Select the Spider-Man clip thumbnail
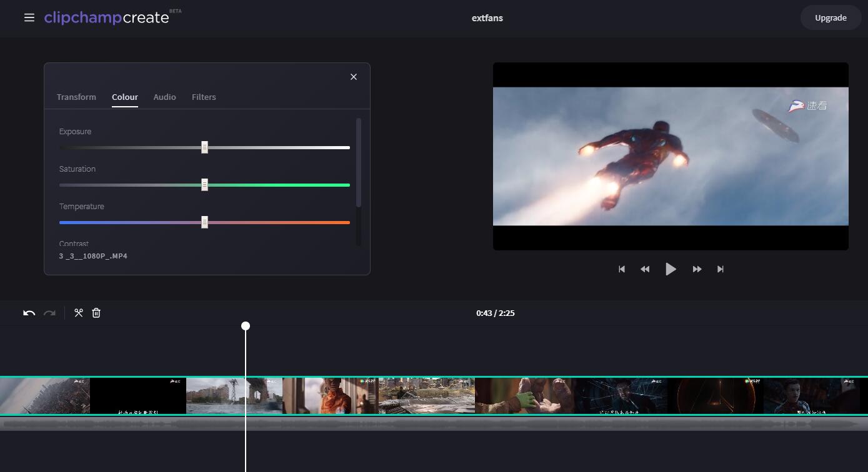This screenshot has width=868, height=472. [812, 396]
